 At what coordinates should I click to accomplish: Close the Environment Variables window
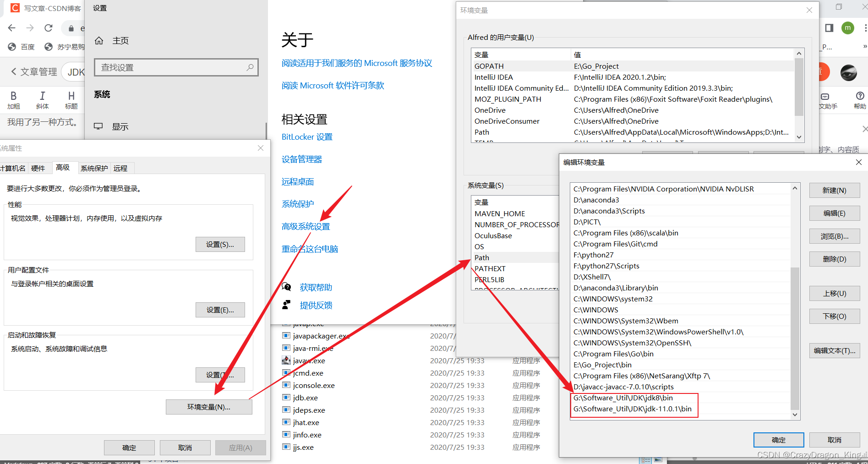[809, 10]
